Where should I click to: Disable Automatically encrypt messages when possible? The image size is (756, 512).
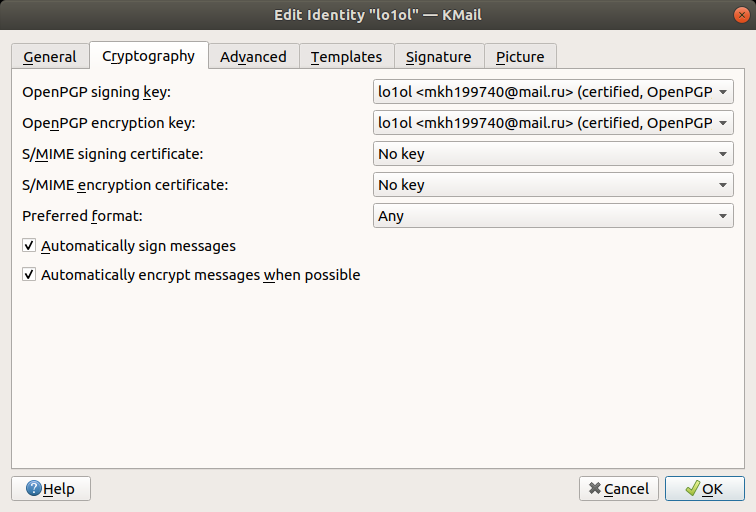(x=29, y=275)
